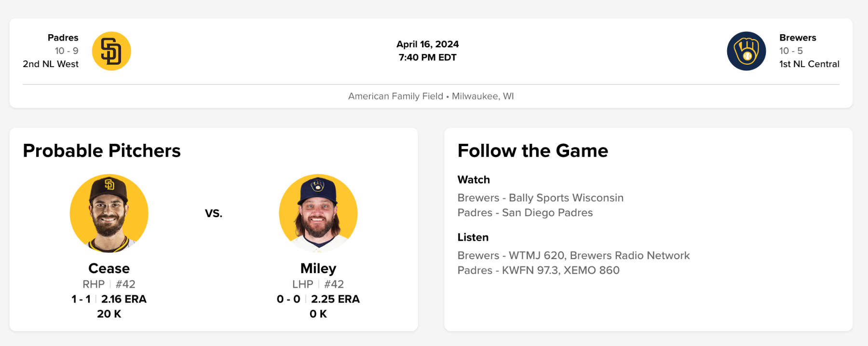Screen dimensions: 868x346
Task: Select the pitcher name Miley
Action: pos(318,268)
